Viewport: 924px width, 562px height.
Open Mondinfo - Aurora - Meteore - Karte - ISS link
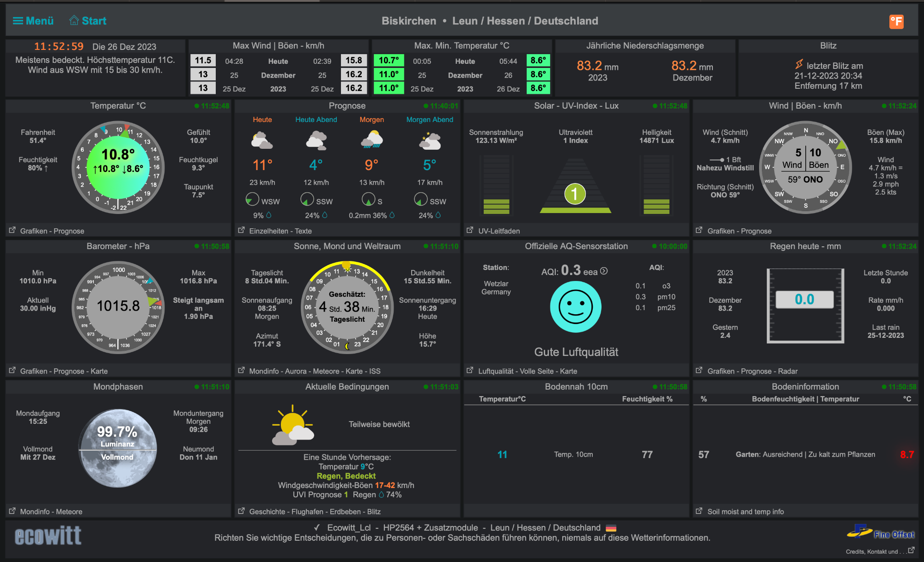(x=315, y=371)
